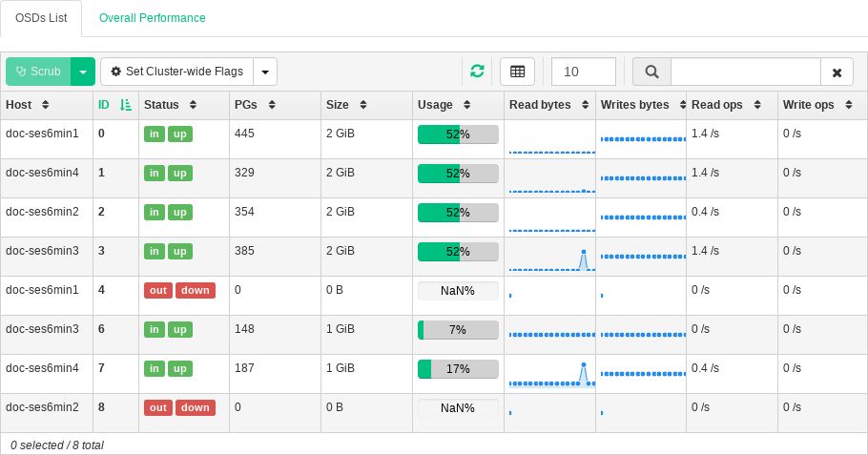Sort the table by PGs column
The height and width of the screenshot is (455, 868).
click(x=271, y=105)
